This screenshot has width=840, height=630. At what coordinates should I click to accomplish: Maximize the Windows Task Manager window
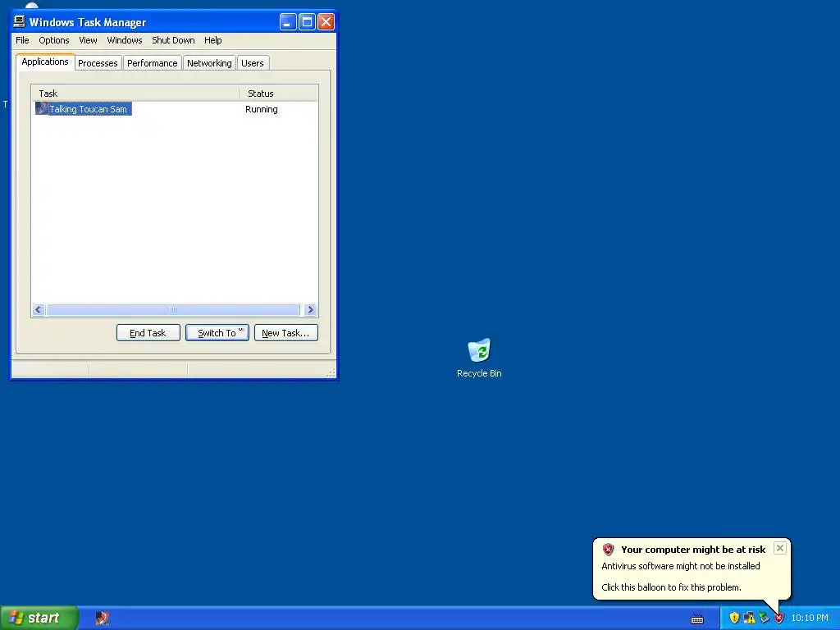307,22
